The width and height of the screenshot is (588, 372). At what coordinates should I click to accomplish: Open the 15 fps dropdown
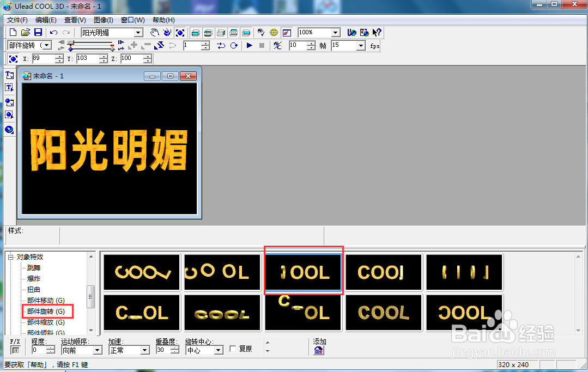click(x=361, y=46)
